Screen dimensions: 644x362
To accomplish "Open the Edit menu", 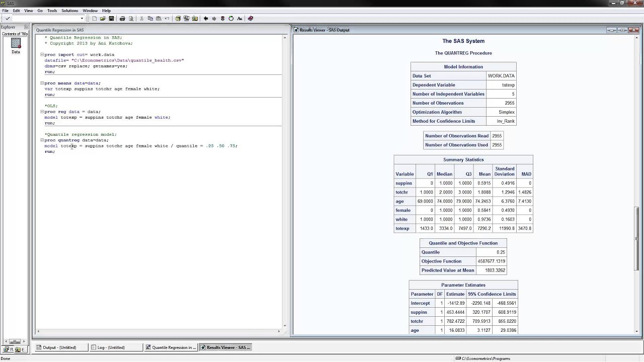I will coord(17,11).
